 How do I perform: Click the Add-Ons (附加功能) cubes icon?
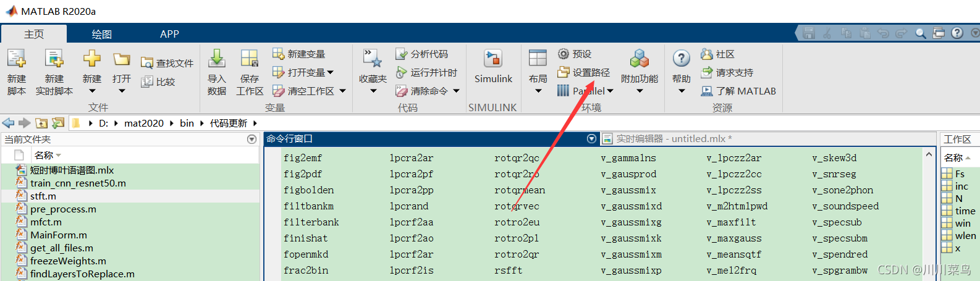click(640, 59)
